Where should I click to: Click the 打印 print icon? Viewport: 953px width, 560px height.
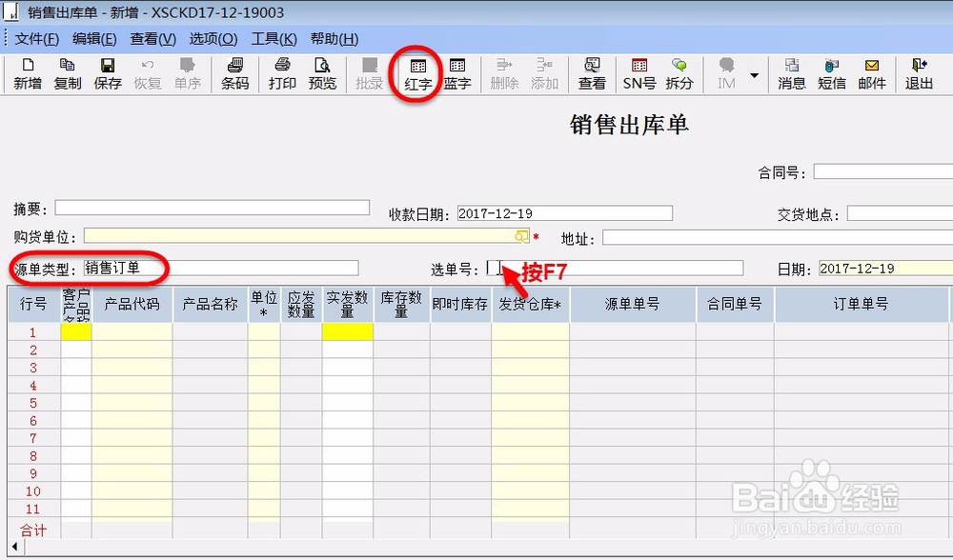point(282,76)
